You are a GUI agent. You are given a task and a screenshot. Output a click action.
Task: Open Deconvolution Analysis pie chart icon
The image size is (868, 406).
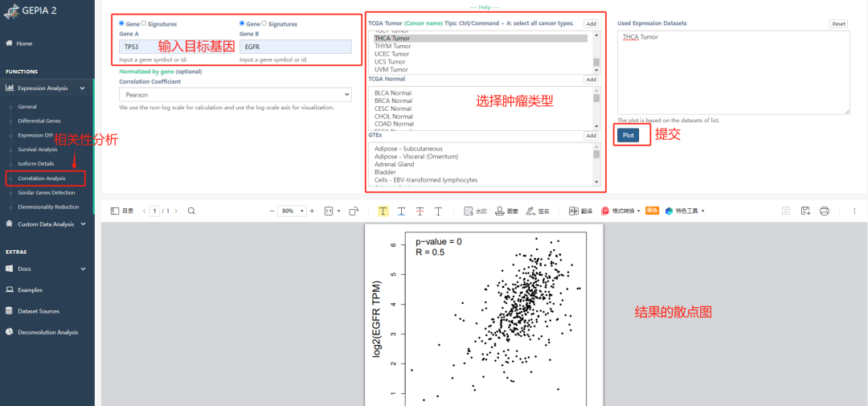click(10, 332)
